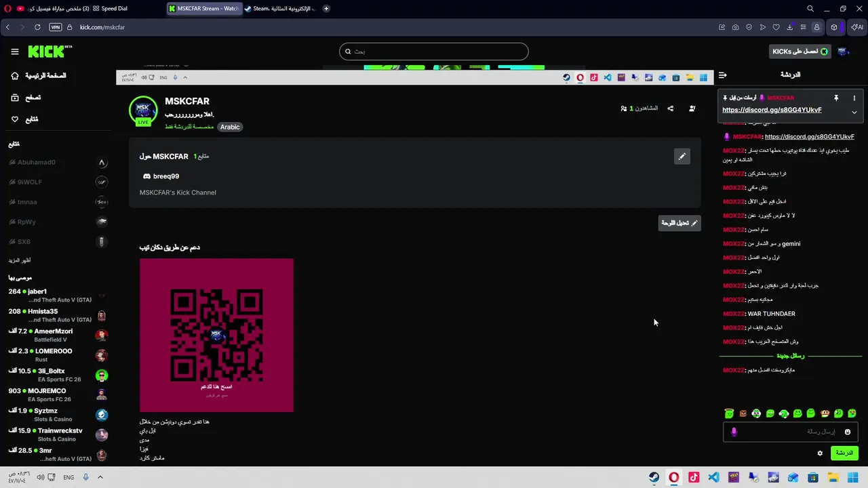Image resolution: width=868 pixels, height=488 pixels.
Task: Open Opera from Windows taskbar
Action: coord(674,477)
